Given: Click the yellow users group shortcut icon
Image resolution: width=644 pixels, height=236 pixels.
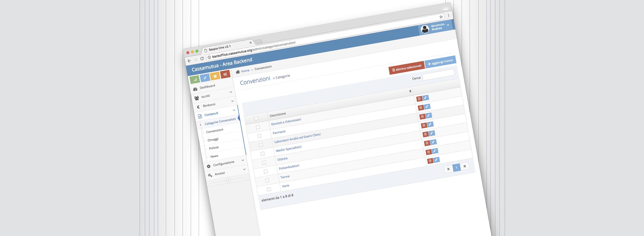Looking at the screenshot, I should coord(215,76).
